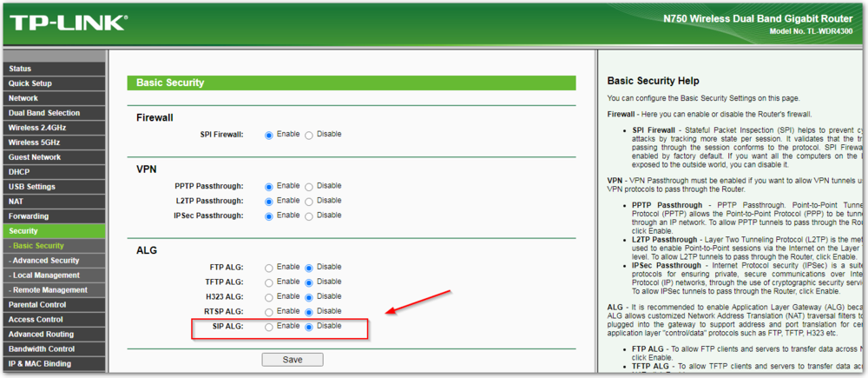
Task: Expand the Network menu section
Action: pos(23,98)
